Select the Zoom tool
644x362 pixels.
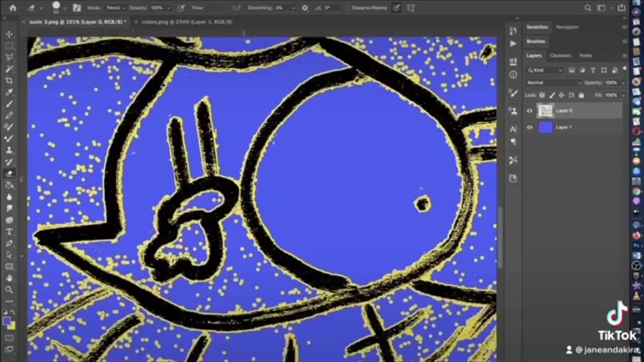[x=9, y=290]
